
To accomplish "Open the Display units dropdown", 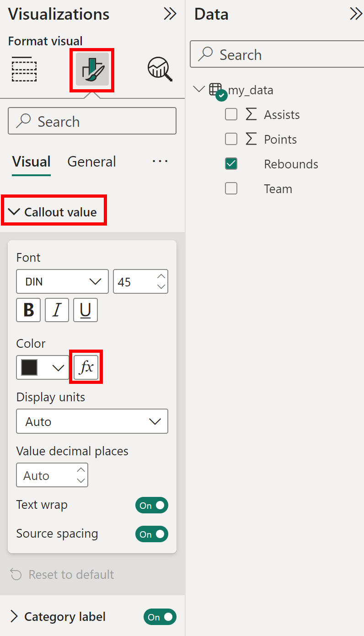I will (x=91, y=421).
